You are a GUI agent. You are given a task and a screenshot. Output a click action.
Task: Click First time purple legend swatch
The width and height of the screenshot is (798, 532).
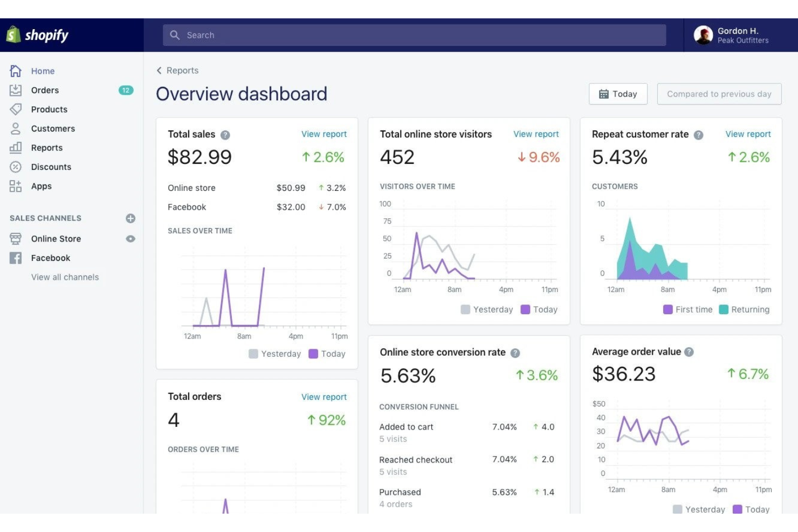tap(668, 309)
